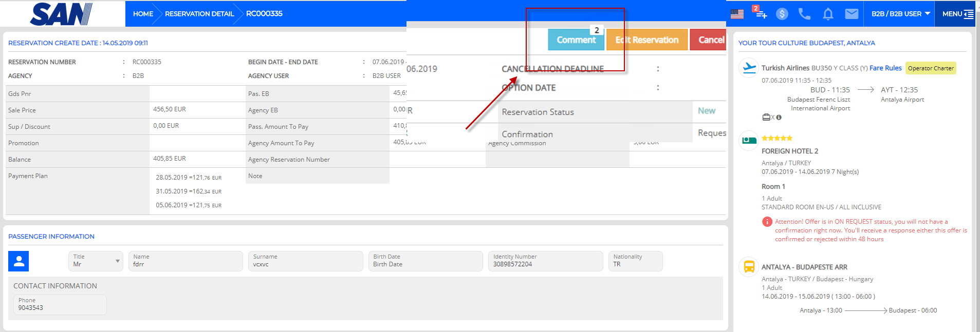
Task: Click the passenger Surname field
Action: (x=305, y=261)
